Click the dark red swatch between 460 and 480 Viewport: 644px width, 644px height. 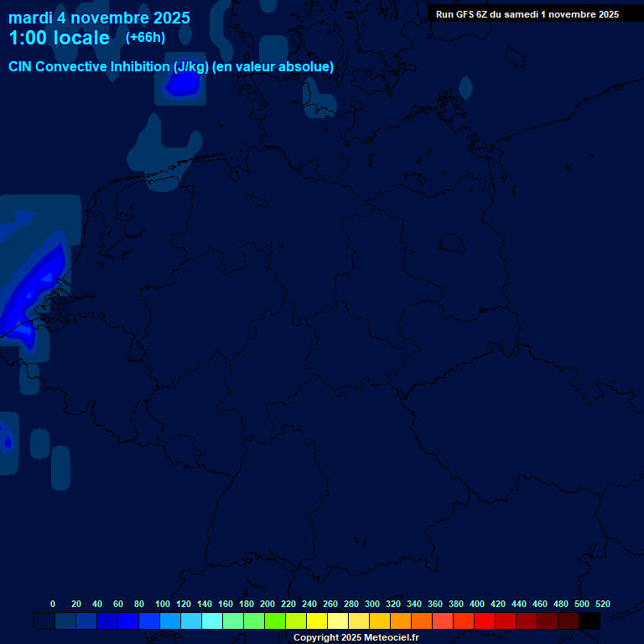pos(548,621)
